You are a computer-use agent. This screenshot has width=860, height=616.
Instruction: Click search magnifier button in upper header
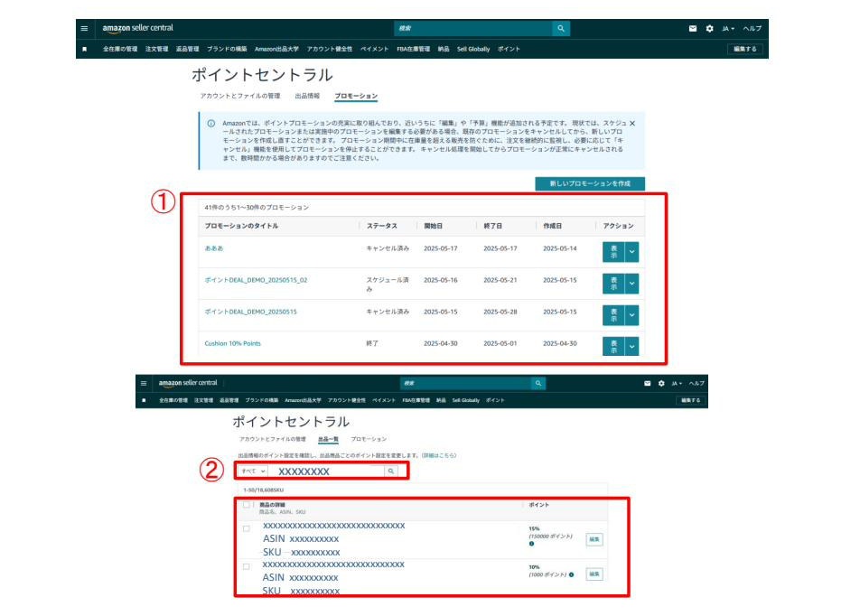[x=560, y=29]
